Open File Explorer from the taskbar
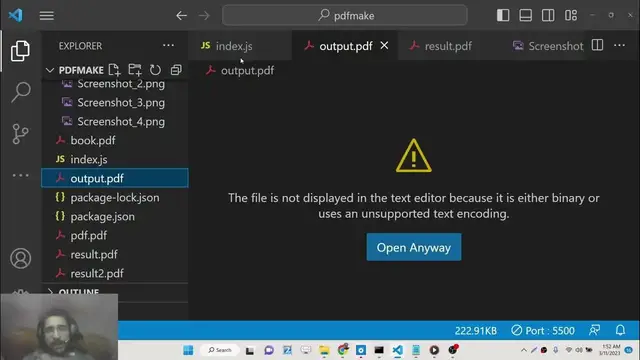This screenshot has height=360, width=640. [324, 350]
